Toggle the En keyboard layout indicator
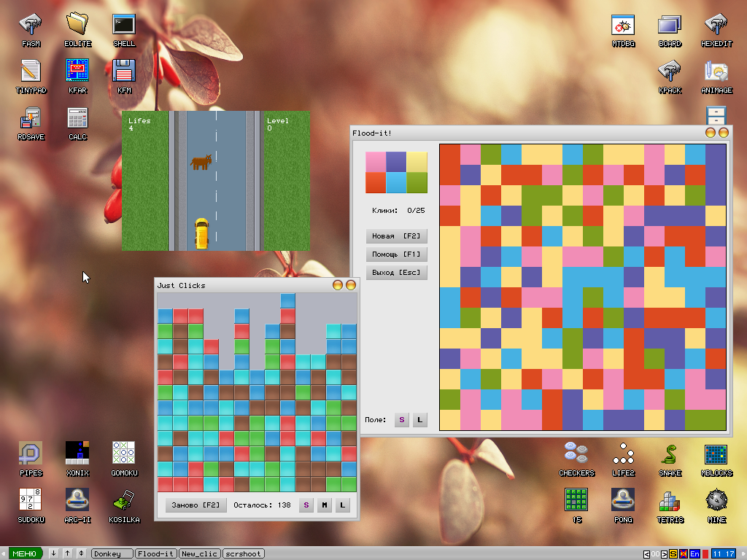 (x=695, y=554)
